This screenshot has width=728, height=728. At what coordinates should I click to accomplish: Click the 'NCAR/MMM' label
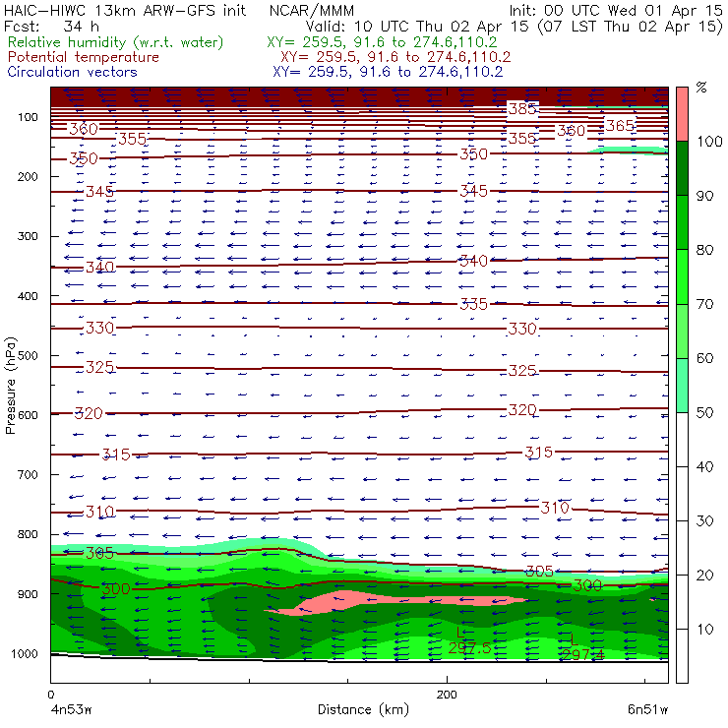click(x=311, y=10)
